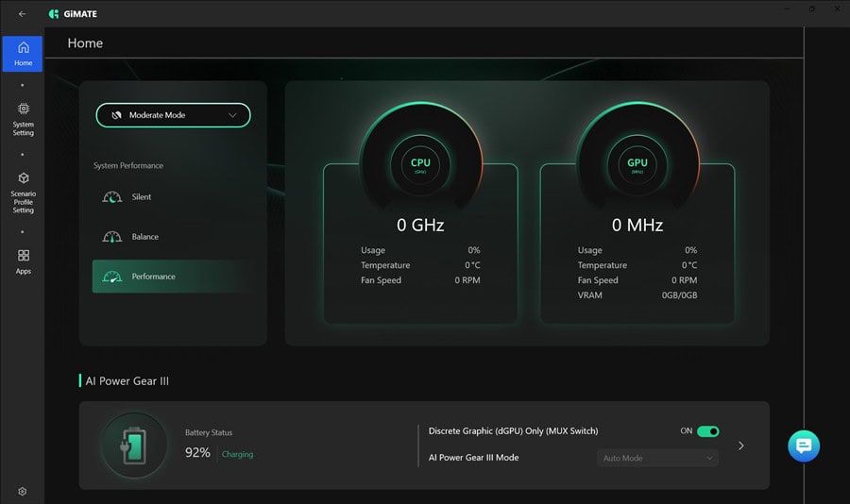
Task: Click the settings gear in sidebar bottom
Action: (23, 491)
